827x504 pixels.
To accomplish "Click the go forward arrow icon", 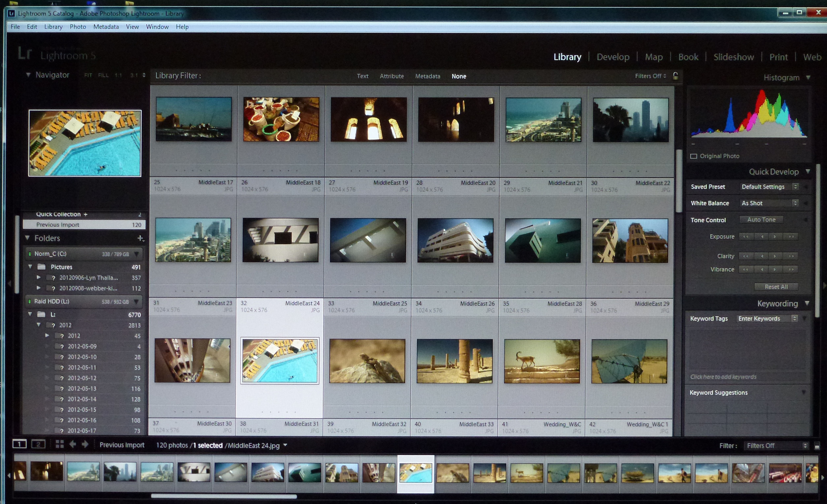I will [85, 444].
